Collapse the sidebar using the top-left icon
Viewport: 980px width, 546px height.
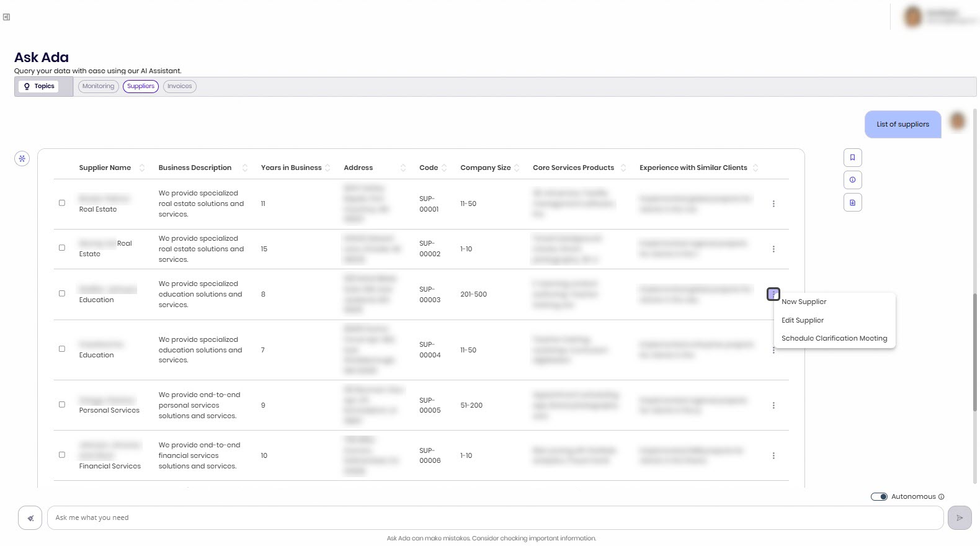tap(6, 17)
